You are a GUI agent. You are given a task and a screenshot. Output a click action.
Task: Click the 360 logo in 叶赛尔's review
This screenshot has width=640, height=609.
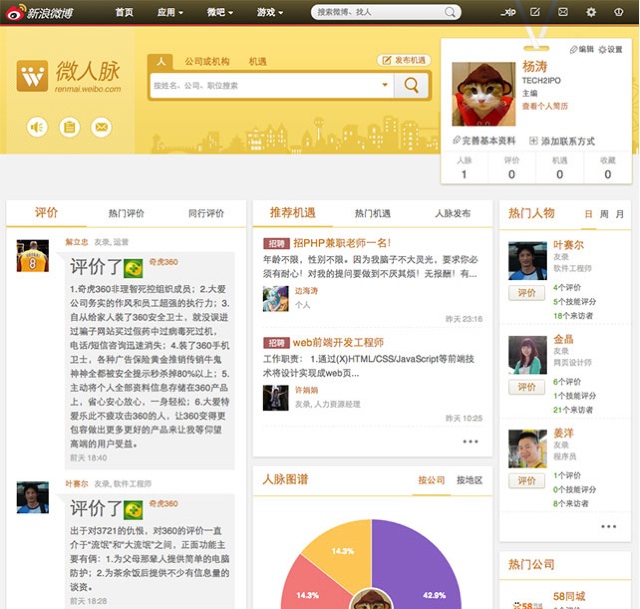pyautogui.click(x=133, y=510)
